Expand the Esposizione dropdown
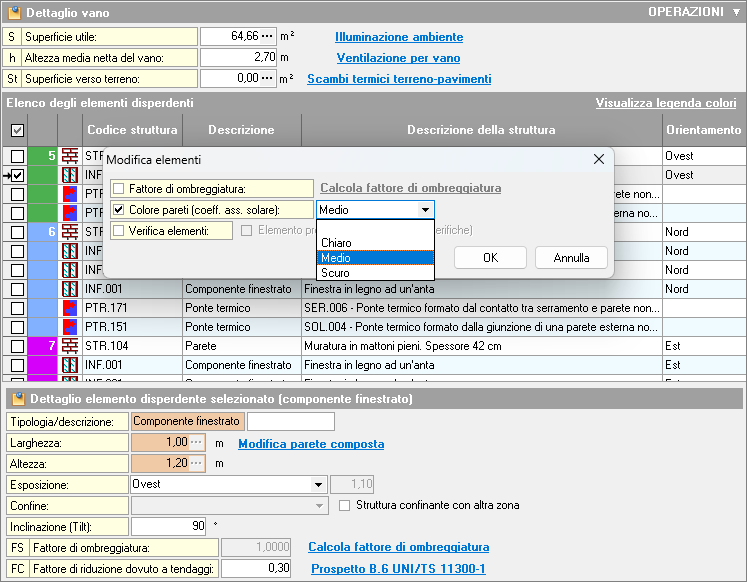 tap(318, 484)
